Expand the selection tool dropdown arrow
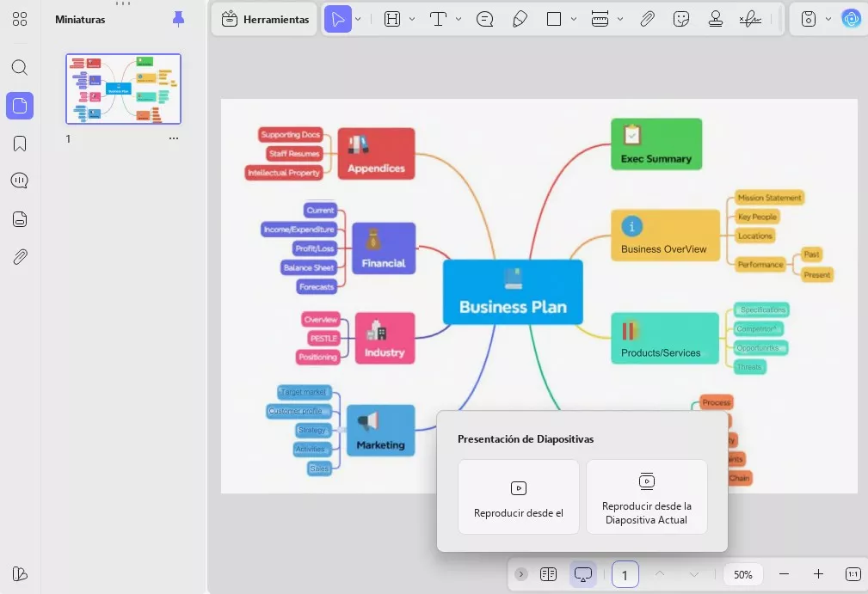The image size is (868, 594). click(358, 20)
